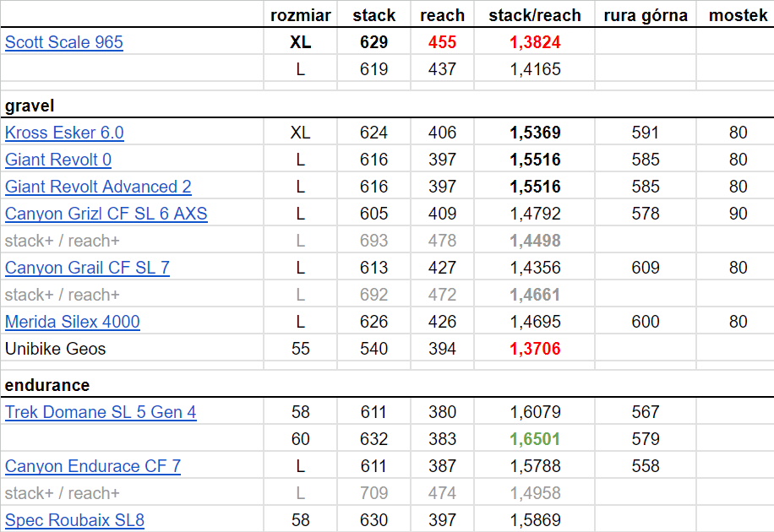Follow the Canyon Grizl CF SL 6 AXS link
Viewport: 774px width, 532px height.
click(106, 214)
